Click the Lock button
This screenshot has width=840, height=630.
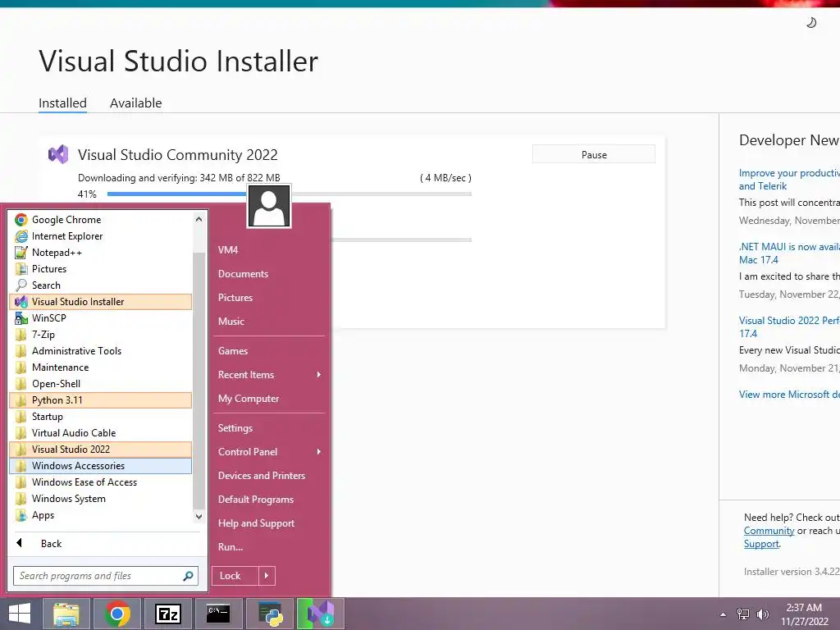235,576
